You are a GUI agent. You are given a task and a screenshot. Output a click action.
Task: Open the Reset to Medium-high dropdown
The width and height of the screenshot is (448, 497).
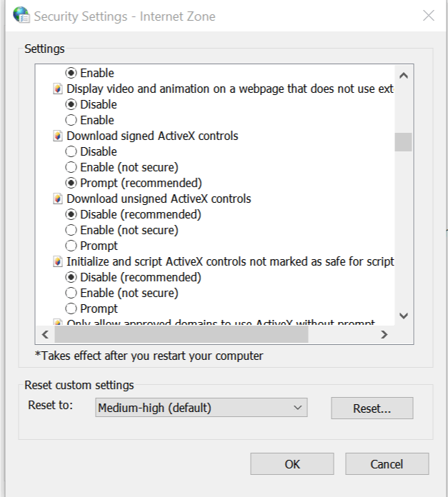(x=201, y=408)
